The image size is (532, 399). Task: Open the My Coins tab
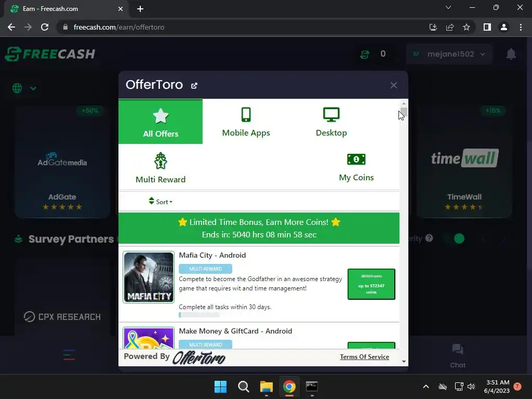pos(356,168)
